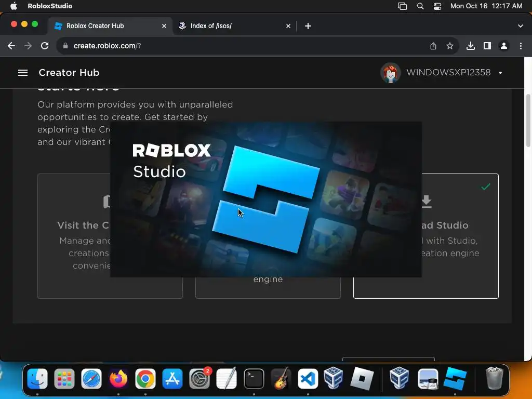The image size is (532, 399).
Task: Open the Creator Hub hamburger menu
Action: [23, 73]
